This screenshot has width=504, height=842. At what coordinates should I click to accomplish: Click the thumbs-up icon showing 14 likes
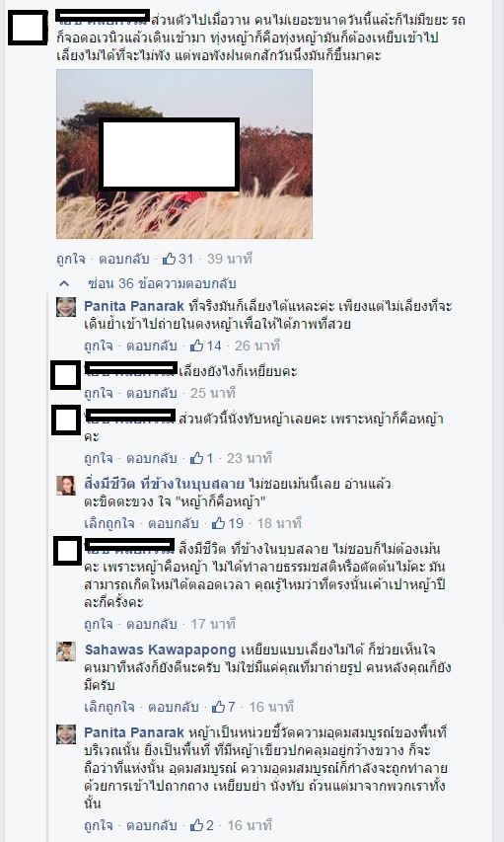197,345
